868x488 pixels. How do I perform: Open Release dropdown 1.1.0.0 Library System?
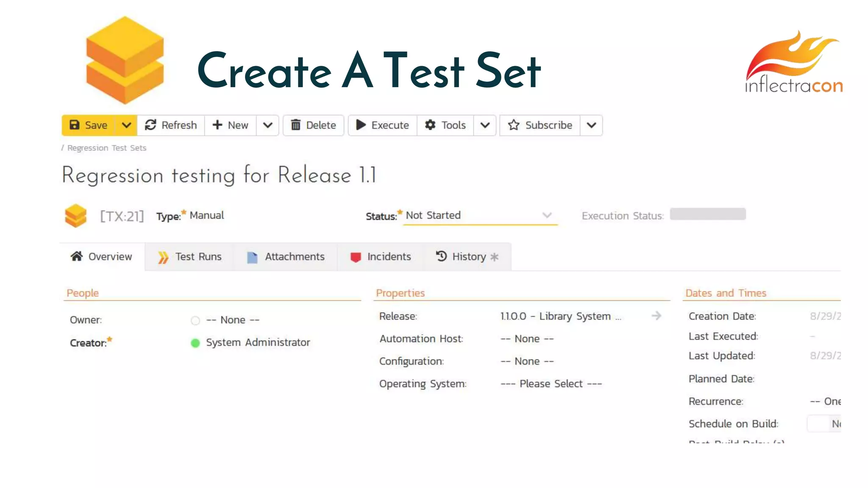(560, 316)
